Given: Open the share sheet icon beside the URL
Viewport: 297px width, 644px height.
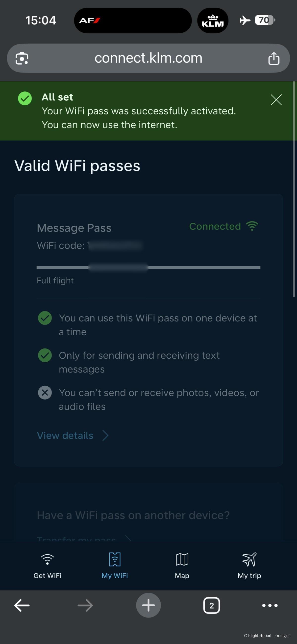Looking at the screenshot, I should coord(274,58).
